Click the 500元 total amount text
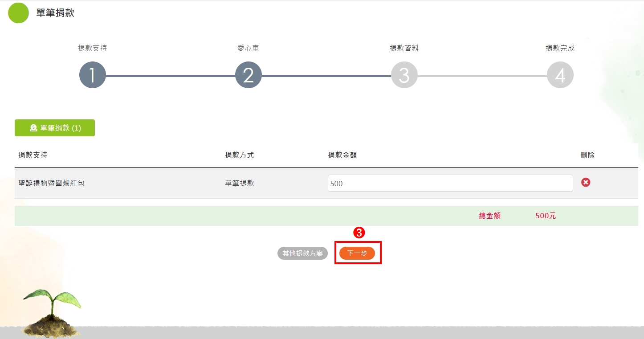644x339 pixels. pyautogui.click(x=546, y=216)
